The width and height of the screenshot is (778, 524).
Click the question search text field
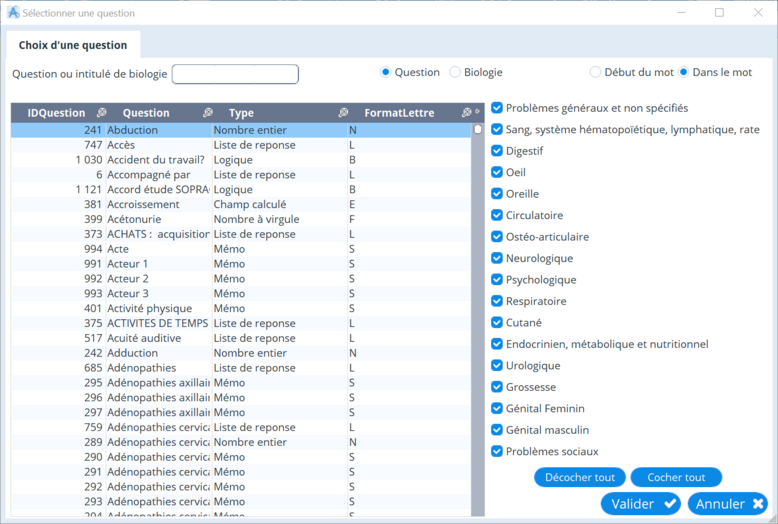[235, 74]
